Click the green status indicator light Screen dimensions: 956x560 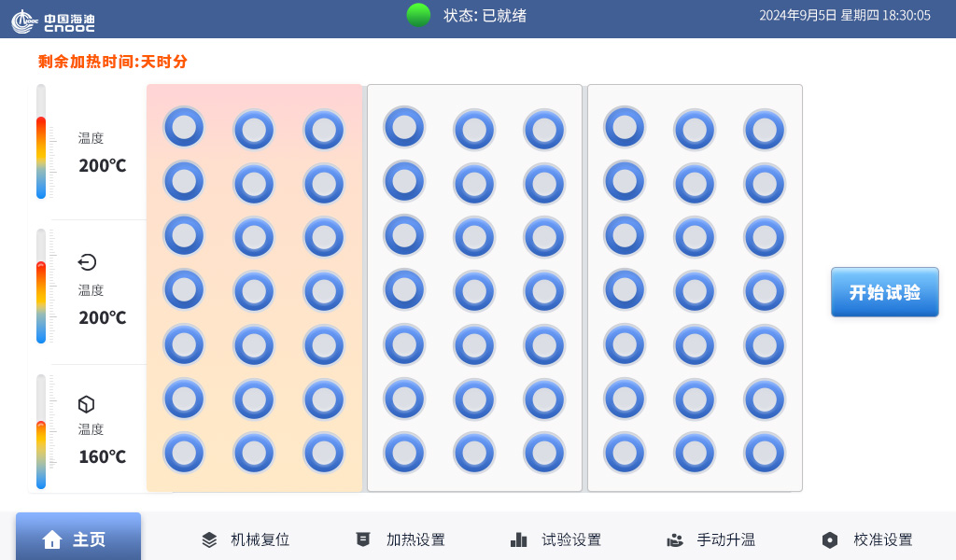[418, 15]
